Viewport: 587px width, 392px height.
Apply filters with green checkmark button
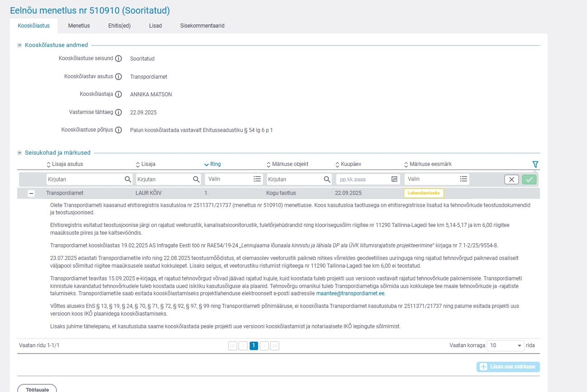(529, 179)
